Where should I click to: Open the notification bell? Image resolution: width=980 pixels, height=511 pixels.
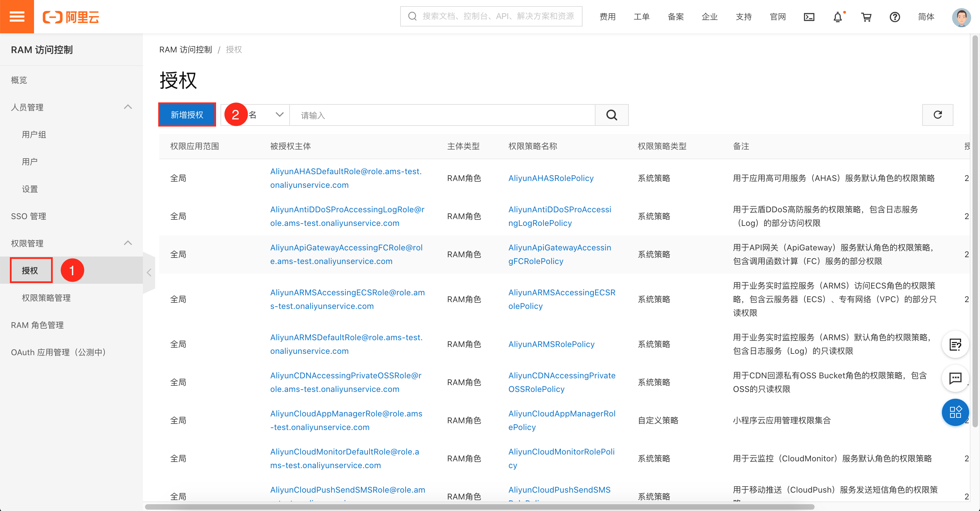tap(838, 17)
